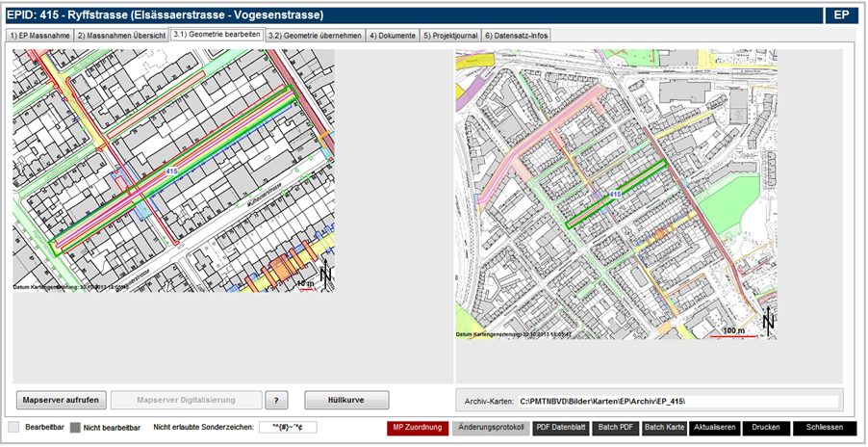This screenshot has width=868, height=447.
Task: Click the gray 'Nicht bearbeitbar' legend swatch
Action: [74, 427]
